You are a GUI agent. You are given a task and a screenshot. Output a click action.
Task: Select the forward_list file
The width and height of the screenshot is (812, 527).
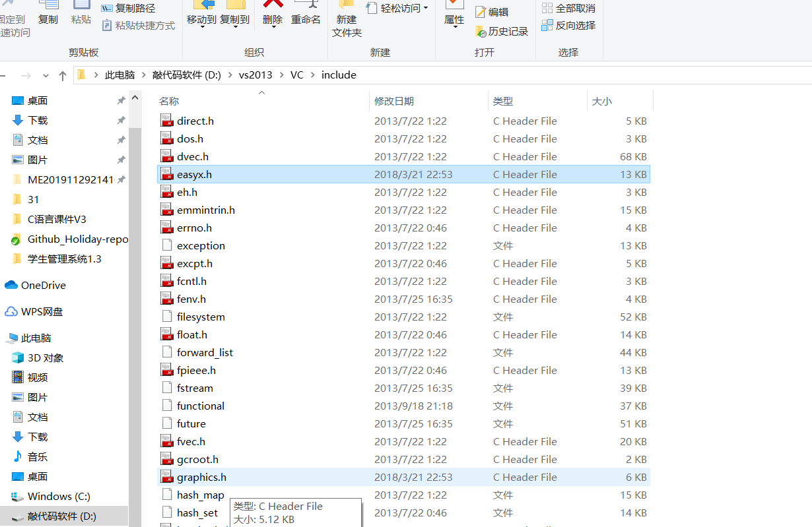point(403,352)
